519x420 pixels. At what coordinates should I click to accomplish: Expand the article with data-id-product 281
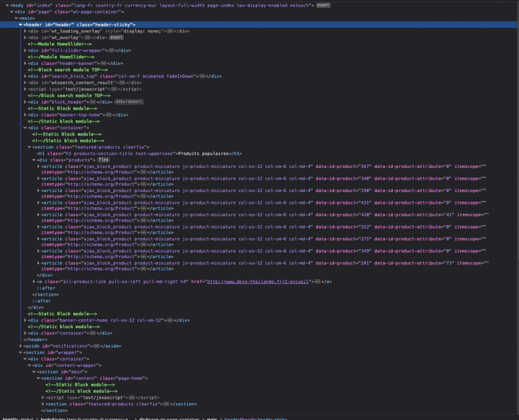pyautogui.click(x=39, y=263)
